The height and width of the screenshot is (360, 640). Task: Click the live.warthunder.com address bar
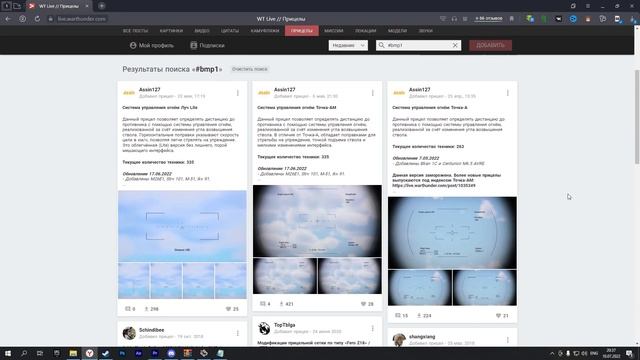click(x=82, y=19)
